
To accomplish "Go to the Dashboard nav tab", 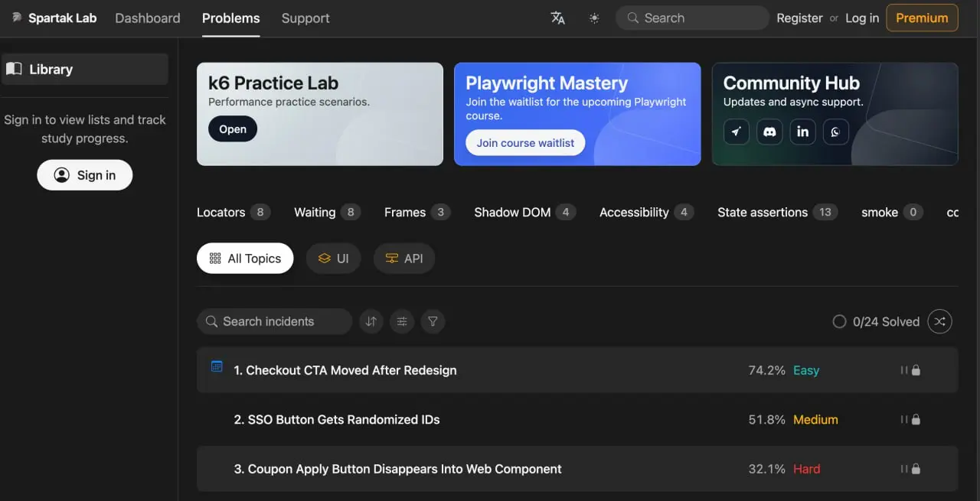I will 148,18.
